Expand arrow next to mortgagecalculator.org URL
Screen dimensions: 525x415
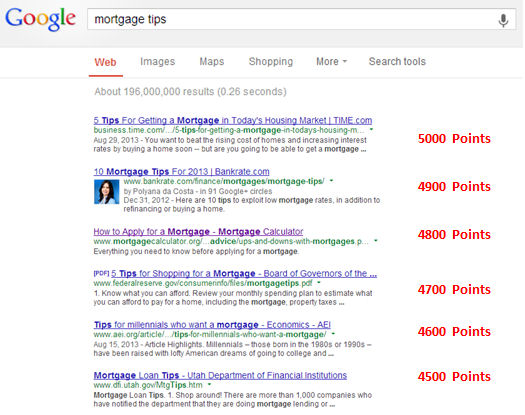(376, 240)
